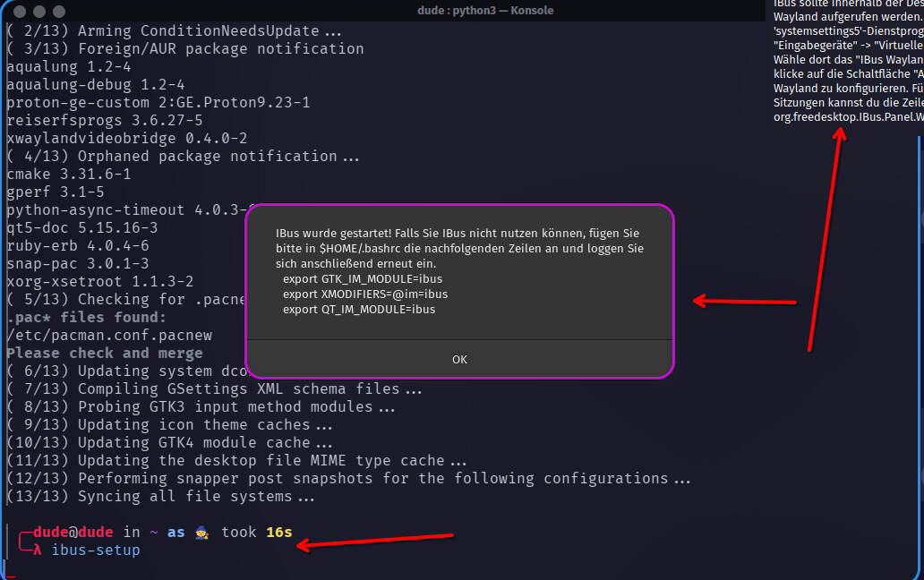
Task: Click 'Updating GTK4 module cache' line
Action: [x=170, y=443]
